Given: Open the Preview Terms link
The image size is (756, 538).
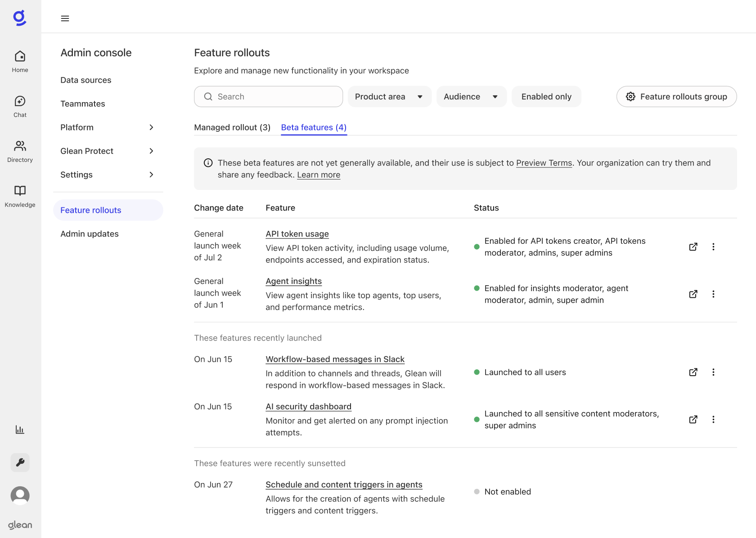Looking at the screenshot, I should pos(544,163).
